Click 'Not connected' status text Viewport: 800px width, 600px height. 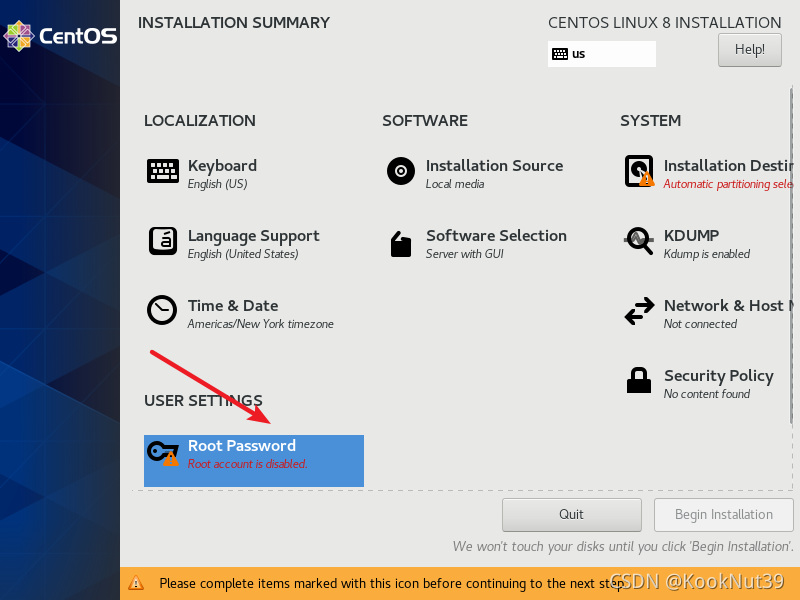click(x=701, y=324)
